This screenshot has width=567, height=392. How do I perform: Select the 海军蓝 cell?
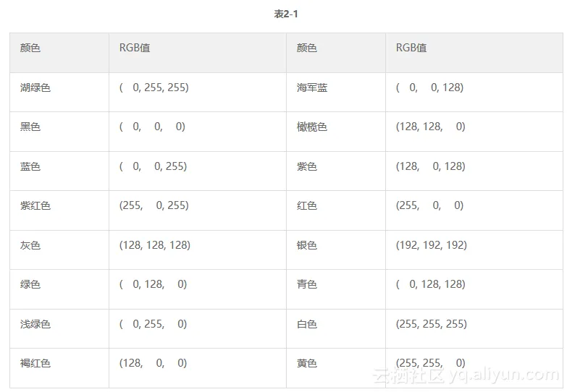[x=312, y=88]
